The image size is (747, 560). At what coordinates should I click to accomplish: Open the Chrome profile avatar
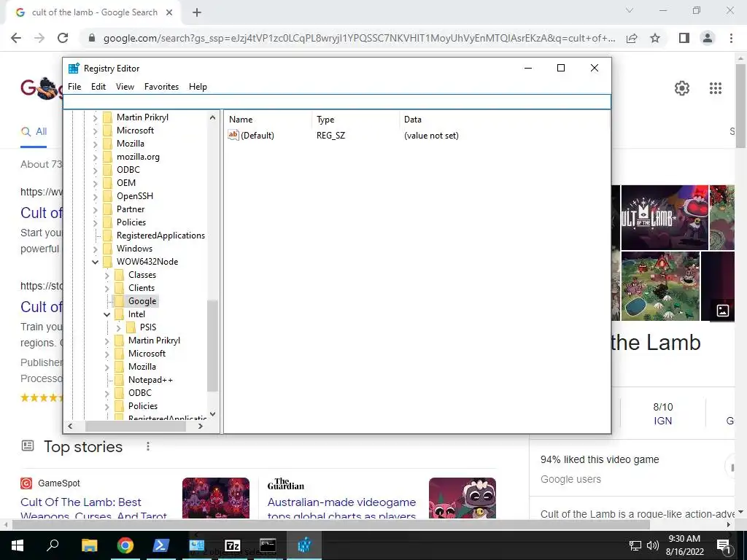click(708, 38)
